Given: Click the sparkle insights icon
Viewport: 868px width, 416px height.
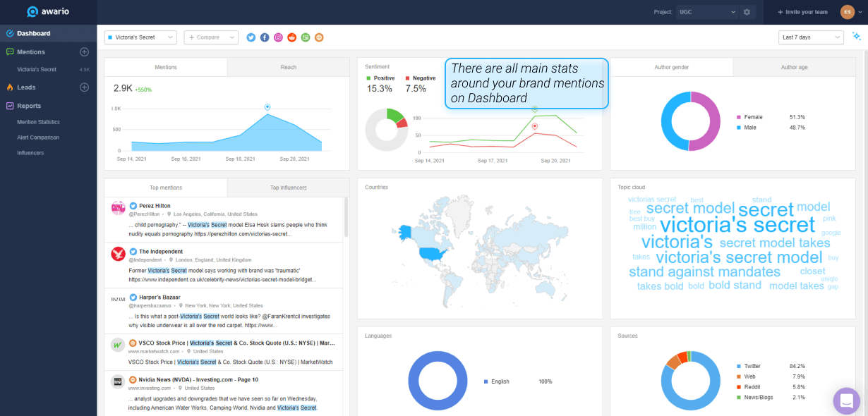Looking at the screenshot, I should pos(857,37).
